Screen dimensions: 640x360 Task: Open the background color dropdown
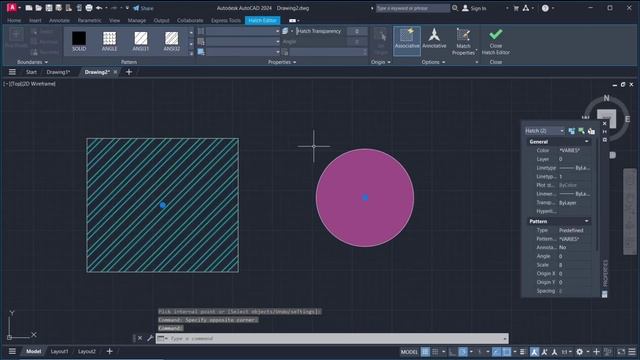click(242, 52)
